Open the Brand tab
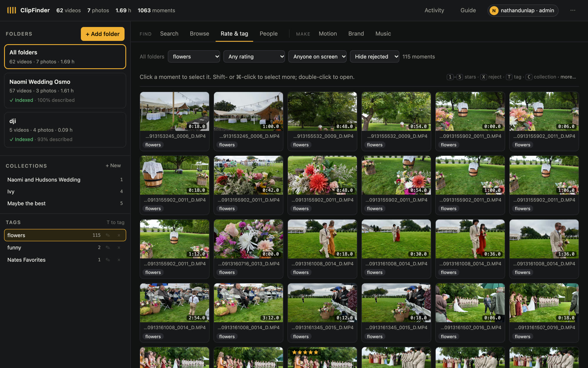Image resolution: width=588 pixels, height=368 pixels. [x=356, y=34]
